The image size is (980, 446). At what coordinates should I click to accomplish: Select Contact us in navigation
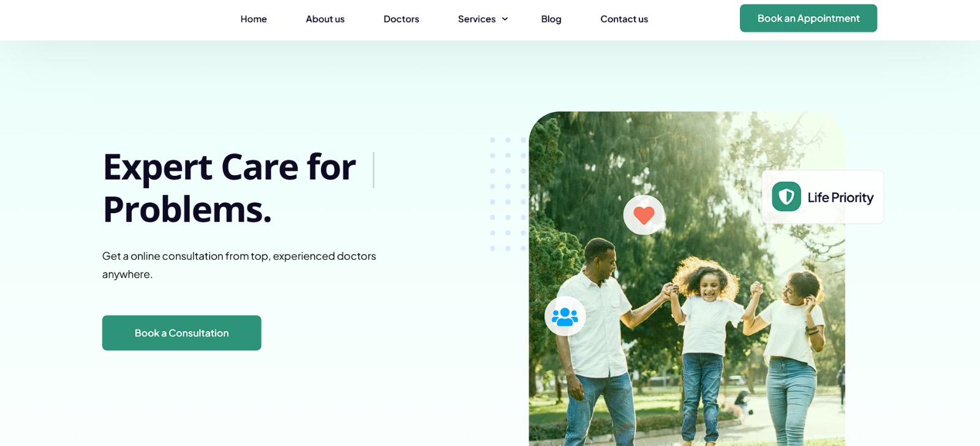pyautogui.click(x=624, y=19)
